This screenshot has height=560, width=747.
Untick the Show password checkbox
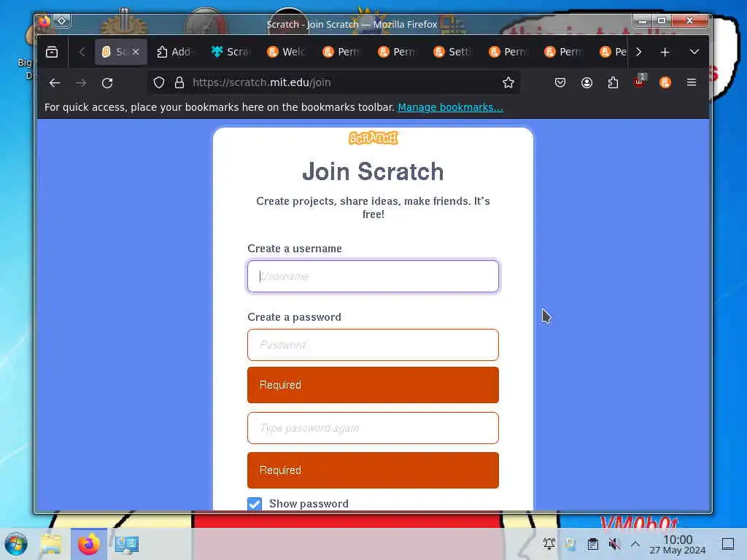[x=255, y=504]
